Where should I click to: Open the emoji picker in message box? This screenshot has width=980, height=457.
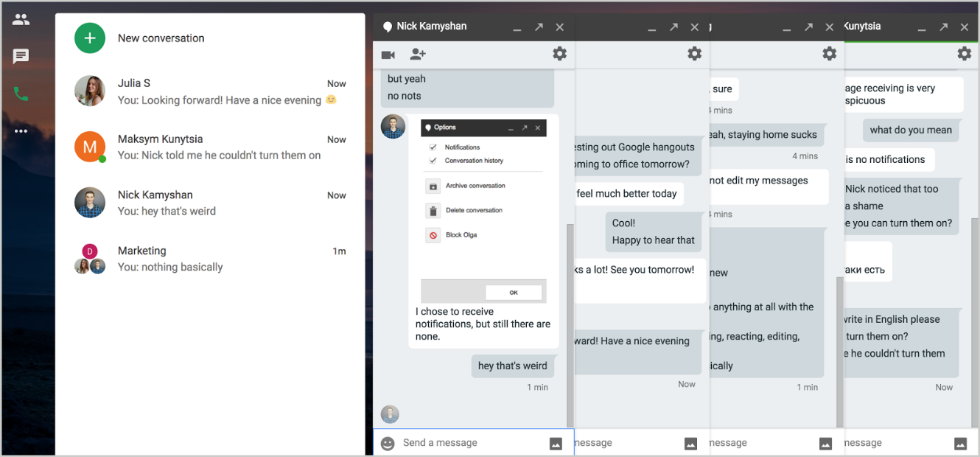[388, 443]
